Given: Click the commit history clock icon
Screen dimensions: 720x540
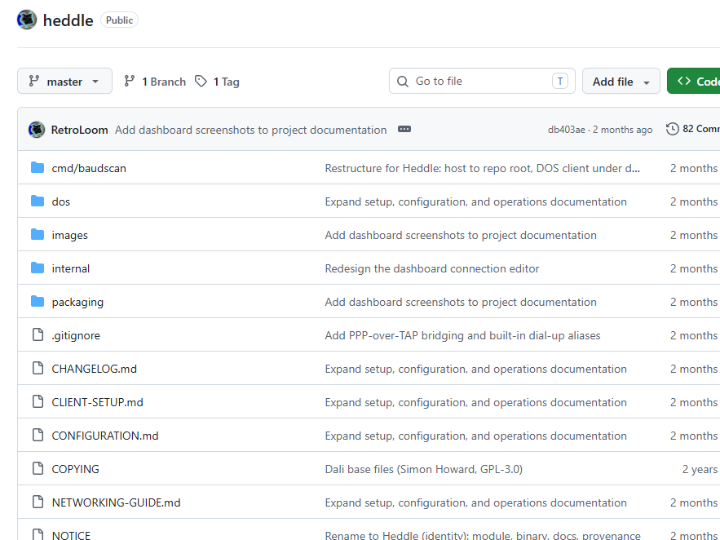Looking at the screenshot, I should pyautogui.click(x=672, y=129).
